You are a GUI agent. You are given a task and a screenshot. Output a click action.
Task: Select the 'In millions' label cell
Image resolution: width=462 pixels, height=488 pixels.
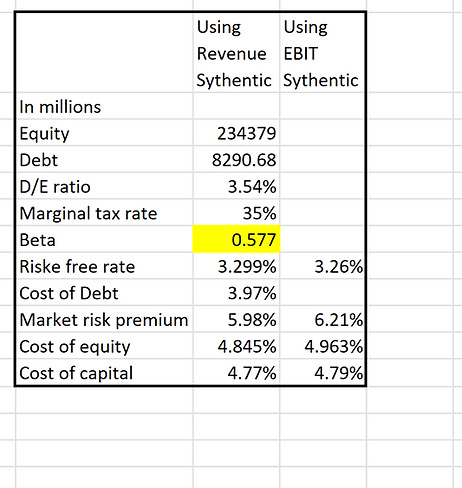[x=104, y=106]
